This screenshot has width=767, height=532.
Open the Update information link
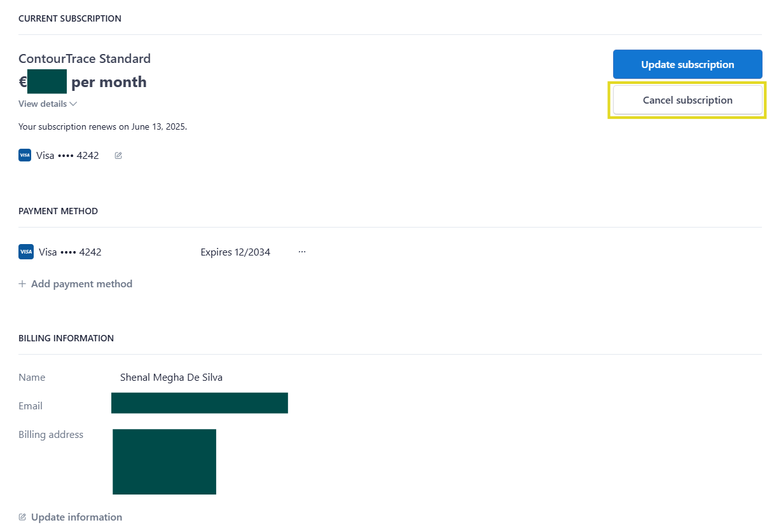click(x=76, y=517)
